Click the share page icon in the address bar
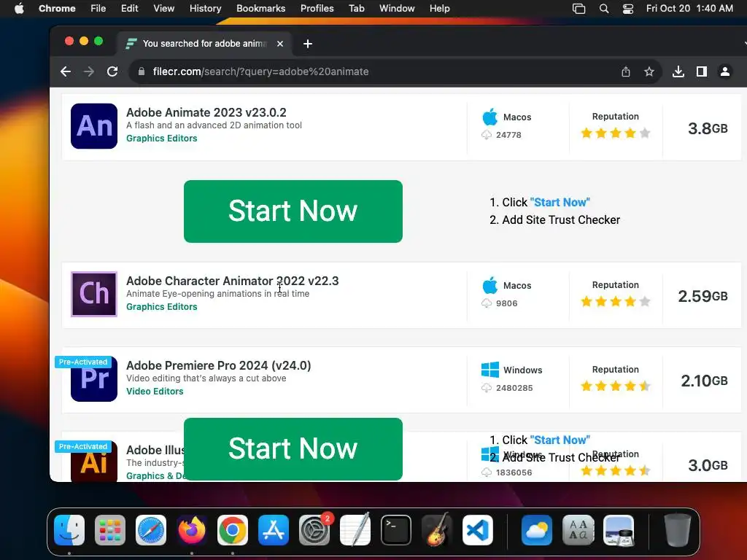 coord(626,71)
